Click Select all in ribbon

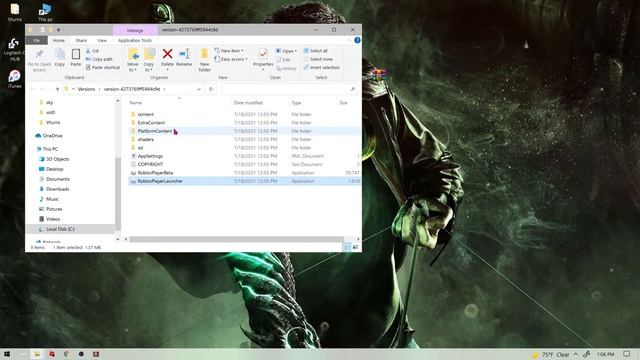(315, 51)
